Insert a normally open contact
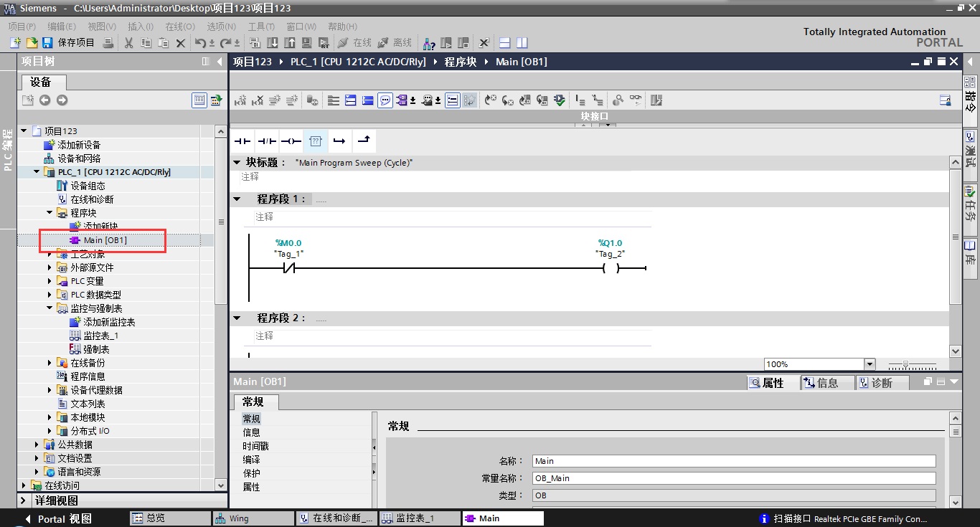 [x=242, y=141]
